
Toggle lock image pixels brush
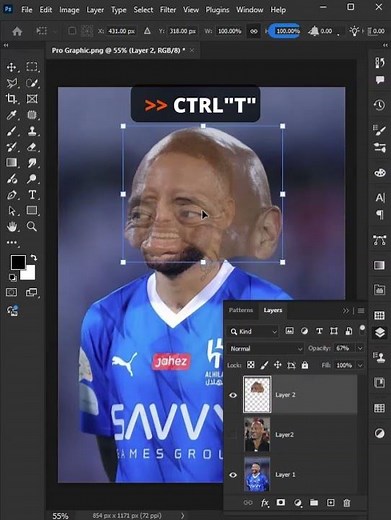264,365
